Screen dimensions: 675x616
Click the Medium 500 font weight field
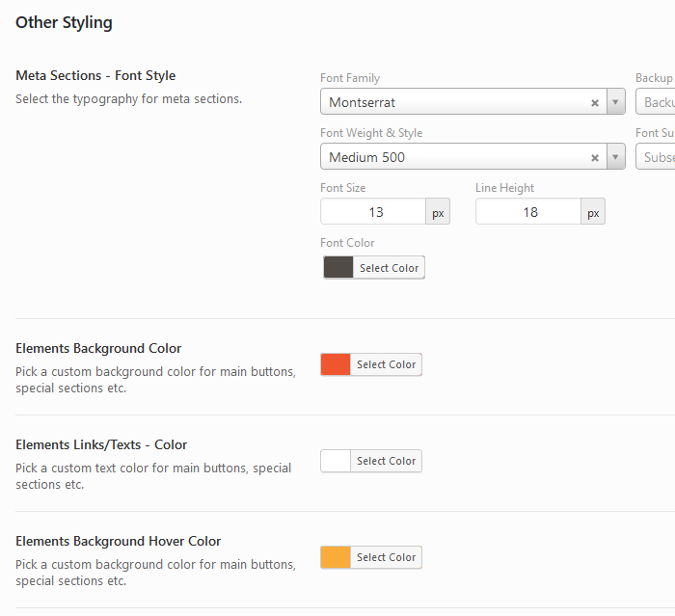(x=453, y=157)
